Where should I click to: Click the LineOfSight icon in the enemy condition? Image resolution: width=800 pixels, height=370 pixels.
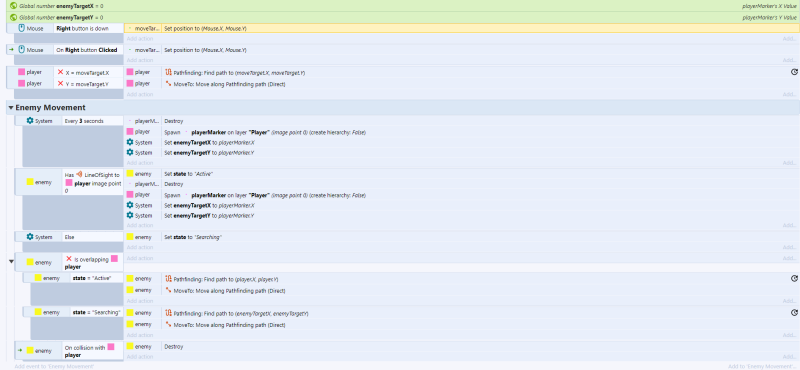pyautogui.click(x=79, y=175)
